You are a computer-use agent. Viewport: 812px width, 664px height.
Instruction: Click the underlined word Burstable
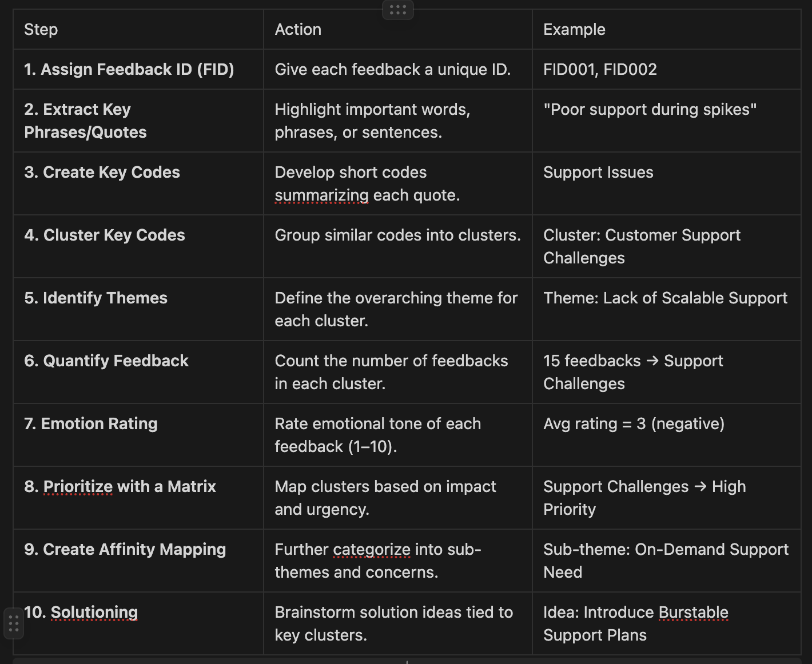click(694, 613)
